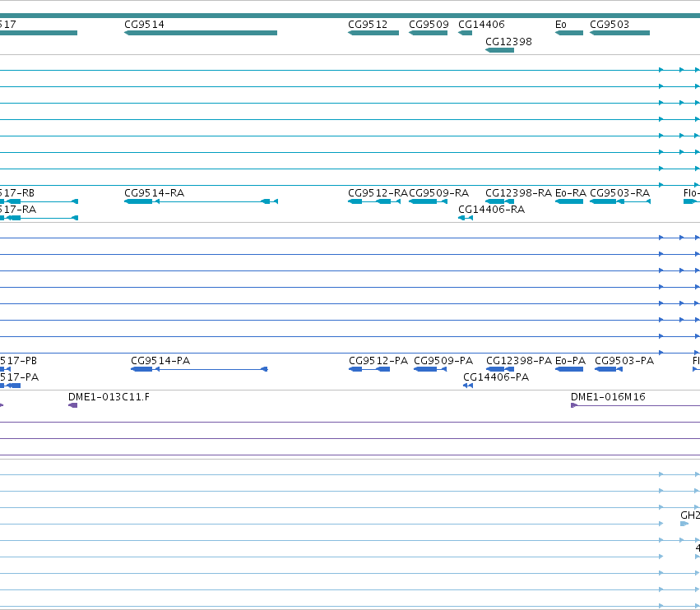Click the long dark teal gene bar at top
700x610 pixels.
pos(350,16)
